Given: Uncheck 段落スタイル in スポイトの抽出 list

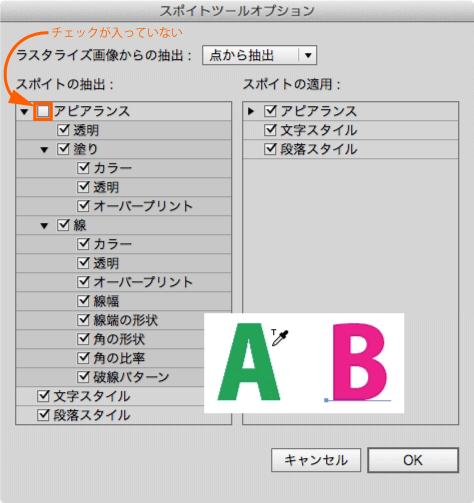Looking at the screenshot, I should pyautogui.click(x=43, y=415).
